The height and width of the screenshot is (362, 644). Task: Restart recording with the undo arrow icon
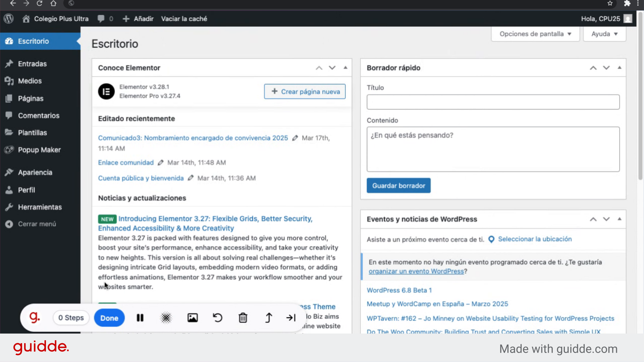(217, 317)
